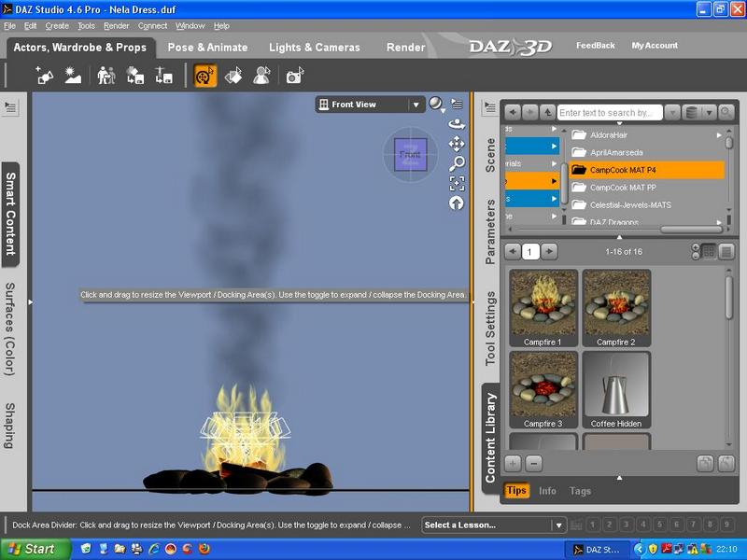
Task: Click the Windows Start button
Action: [35, 549]
